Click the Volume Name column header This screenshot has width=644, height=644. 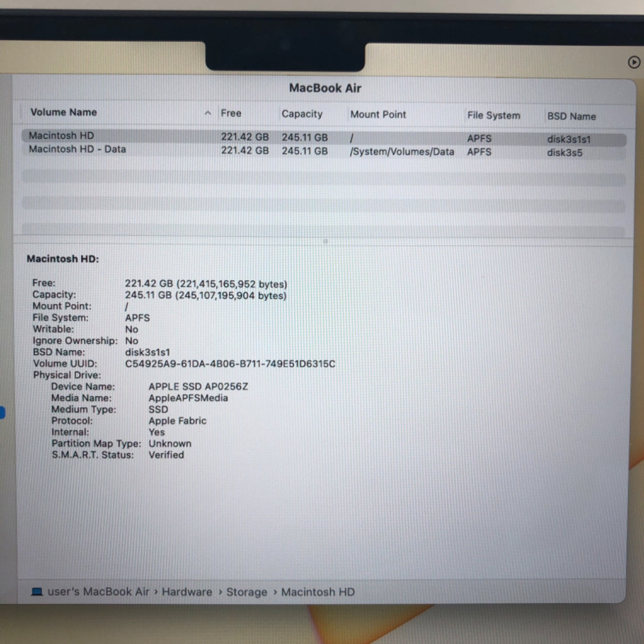click(64, 112)
